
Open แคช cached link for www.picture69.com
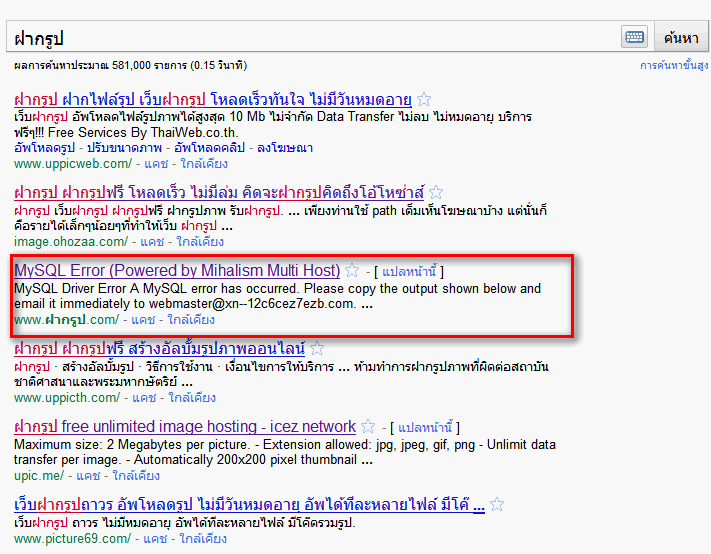155,539
